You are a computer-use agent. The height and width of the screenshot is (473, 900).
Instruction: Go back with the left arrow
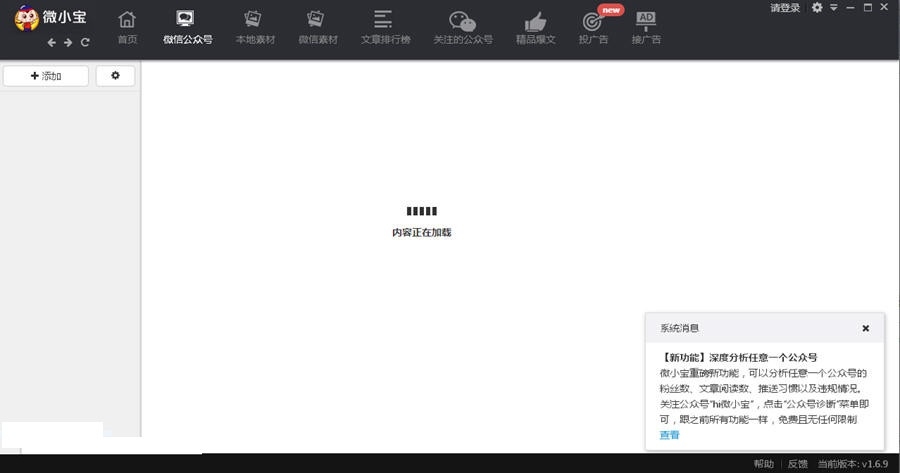click(52, 42)
